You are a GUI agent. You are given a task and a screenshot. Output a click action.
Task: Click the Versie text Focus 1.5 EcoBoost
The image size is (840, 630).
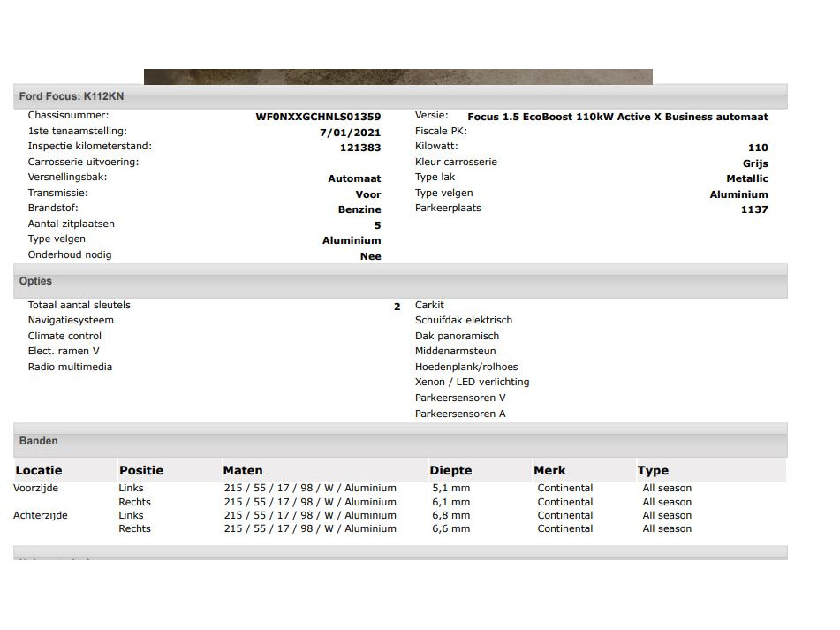(617, 117)
